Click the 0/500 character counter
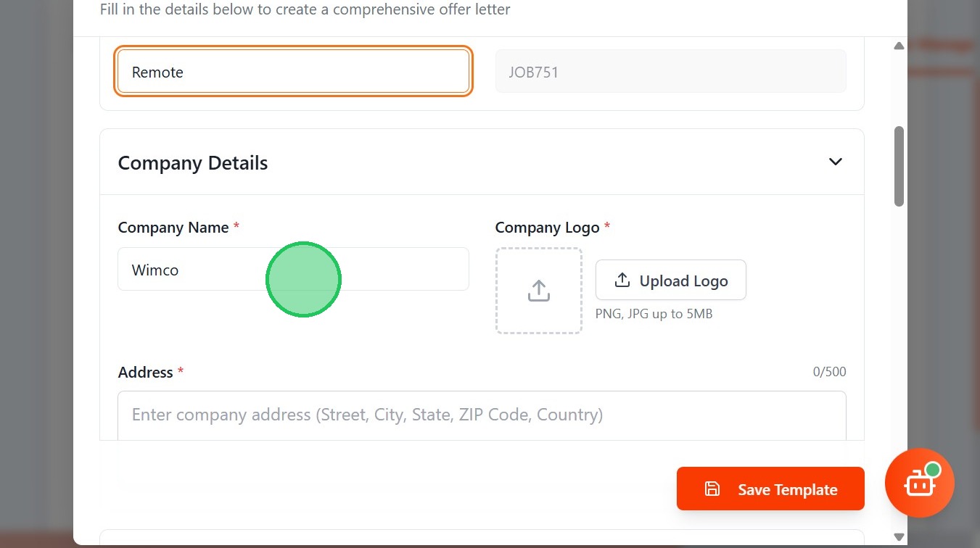980x548 pixels. click(x=829, y=372)
